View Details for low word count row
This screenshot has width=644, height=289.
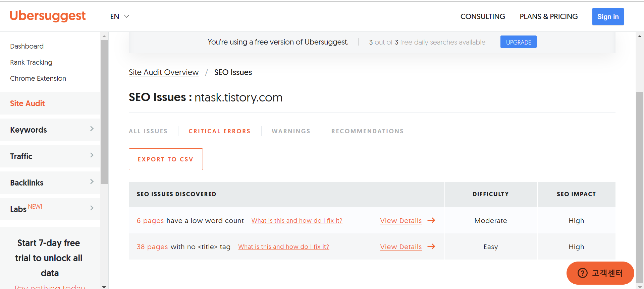[x=401, y=221]
